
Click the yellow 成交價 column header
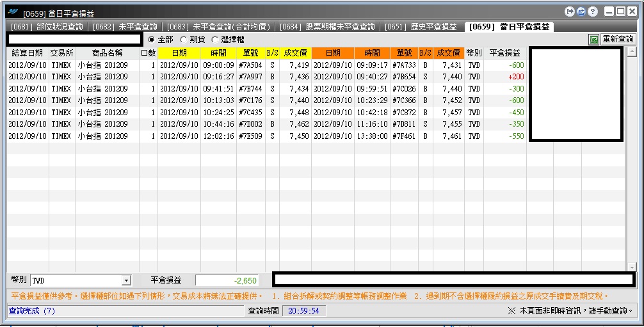(295, 53)
